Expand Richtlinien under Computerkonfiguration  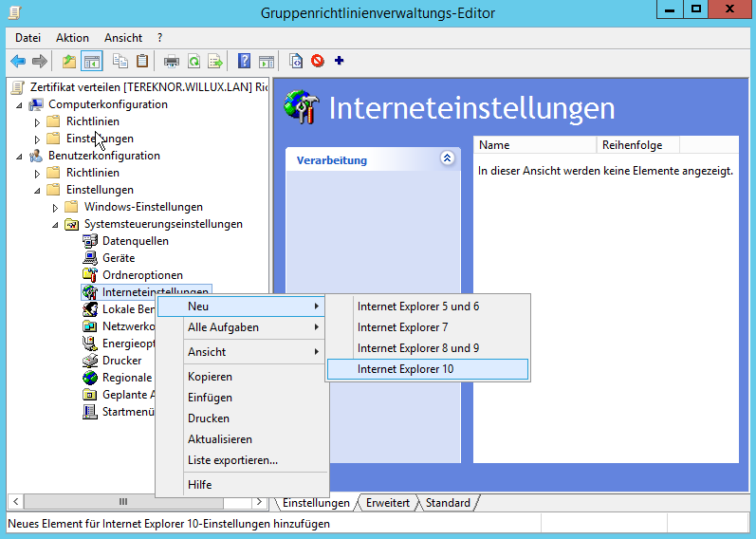37,122
